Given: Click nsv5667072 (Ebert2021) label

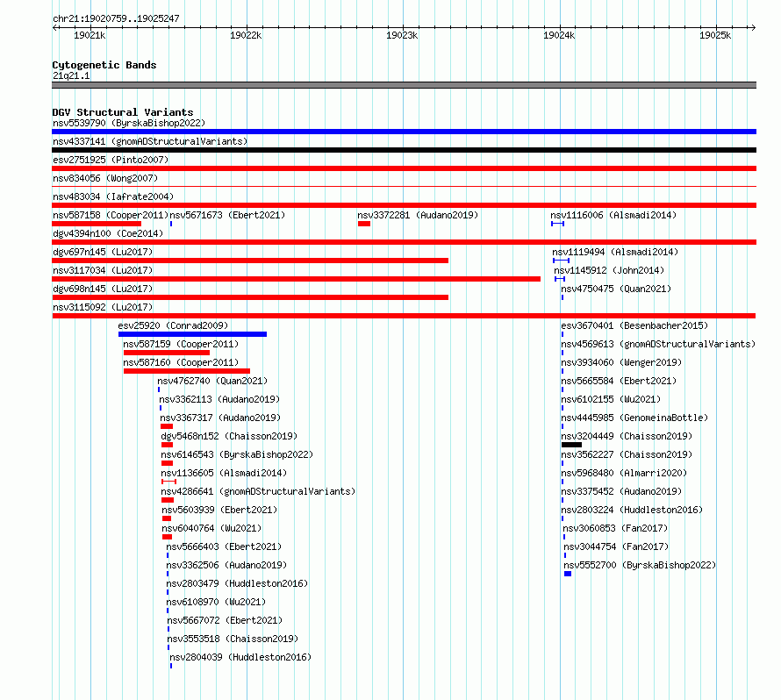Looking at the screenshot, I should pyautogui.click(x=225, y=620).
